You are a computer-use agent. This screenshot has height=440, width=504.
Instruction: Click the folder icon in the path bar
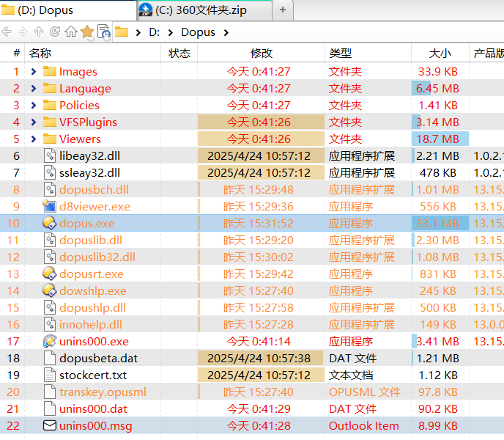point(122,32)
